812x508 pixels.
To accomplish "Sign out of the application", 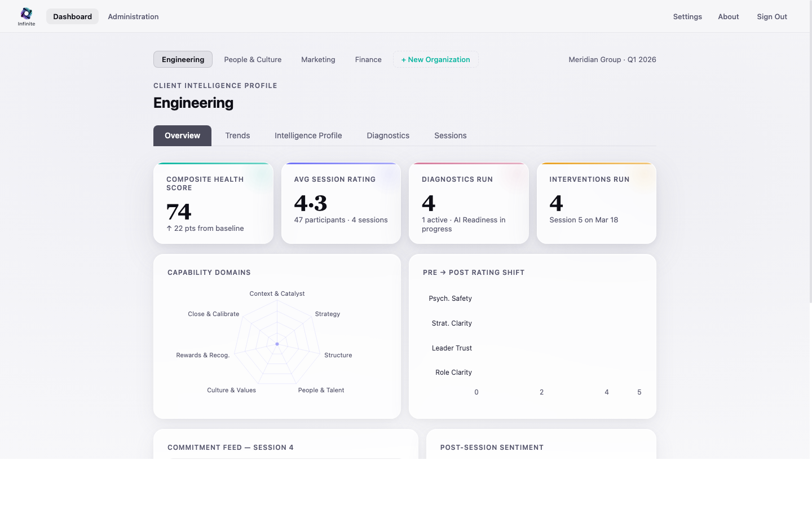I will [x=771, y=16].
